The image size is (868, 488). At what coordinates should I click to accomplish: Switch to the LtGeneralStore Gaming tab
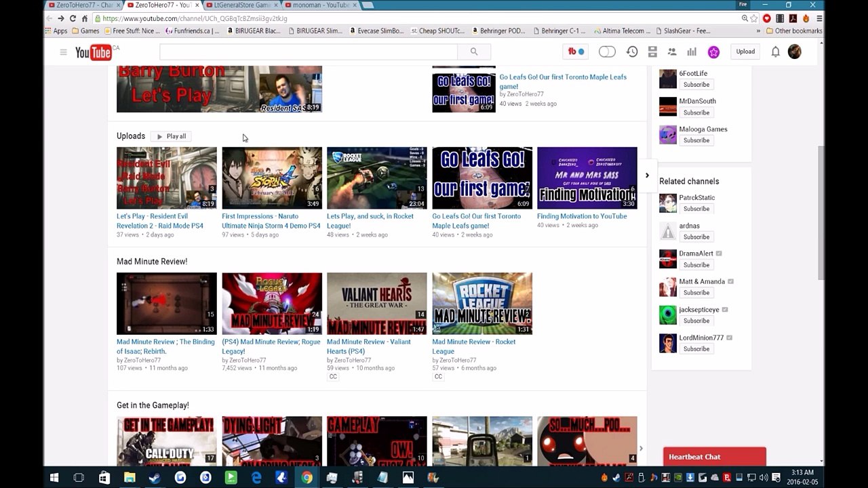click(242, 5)
